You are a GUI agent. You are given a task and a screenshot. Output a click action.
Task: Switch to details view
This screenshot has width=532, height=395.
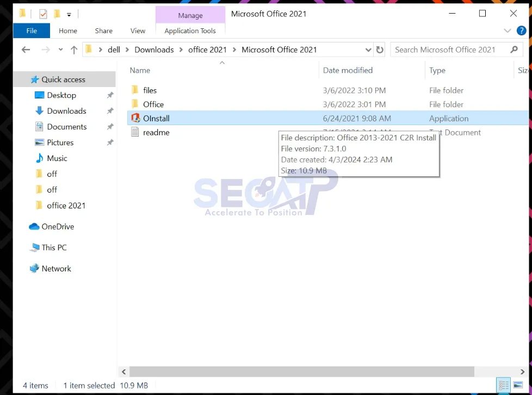click(503, 385)
